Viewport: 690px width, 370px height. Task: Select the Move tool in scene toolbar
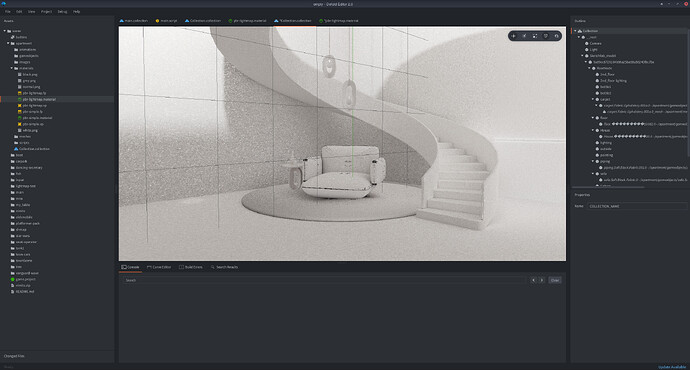[514, 36]
